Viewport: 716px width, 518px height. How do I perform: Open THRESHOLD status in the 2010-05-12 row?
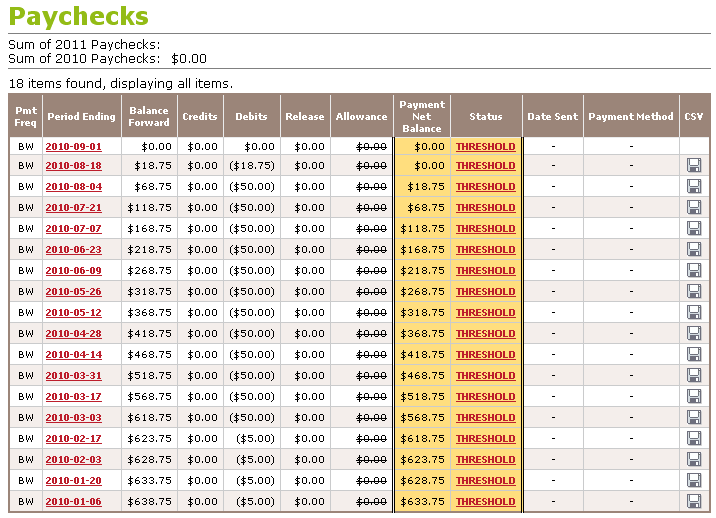485,313
